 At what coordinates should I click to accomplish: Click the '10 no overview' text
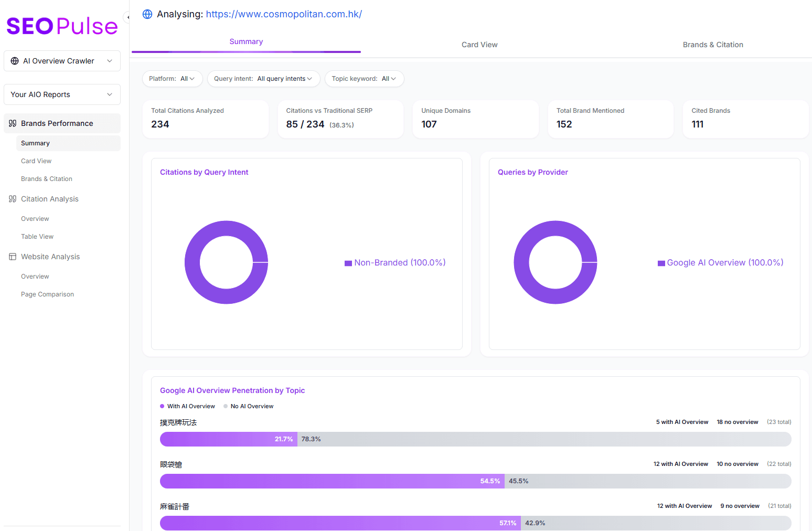[738, 464]
